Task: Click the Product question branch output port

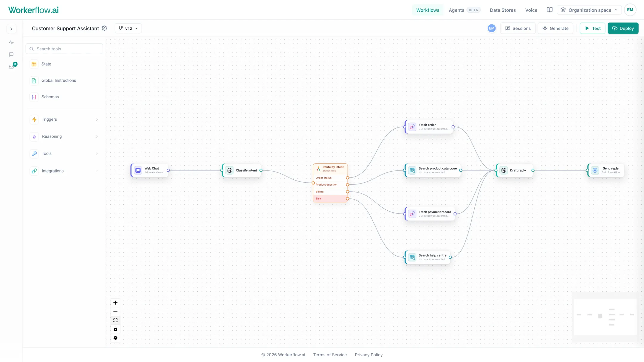Action: (347, 185)
